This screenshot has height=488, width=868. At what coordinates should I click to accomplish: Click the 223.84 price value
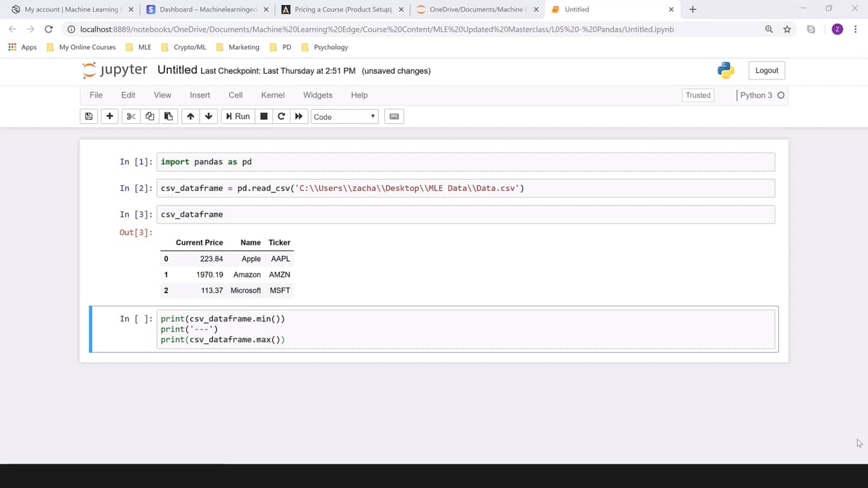(211, 259)
